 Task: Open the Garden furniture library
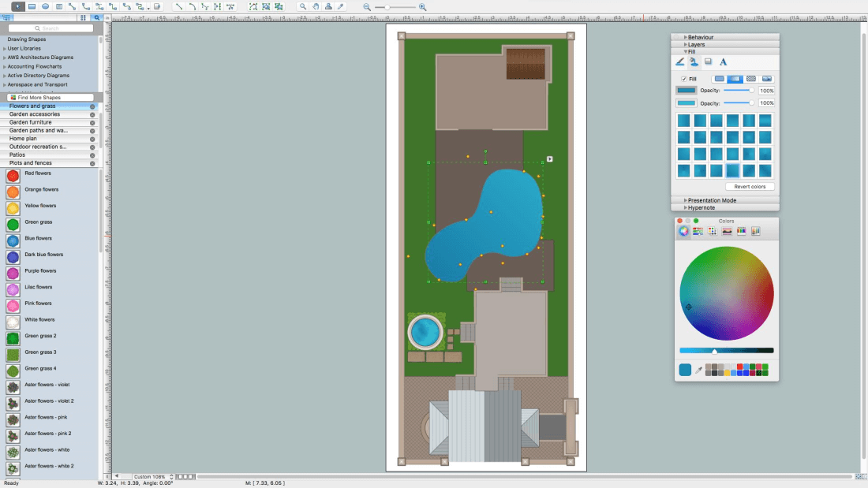point(31,122)
